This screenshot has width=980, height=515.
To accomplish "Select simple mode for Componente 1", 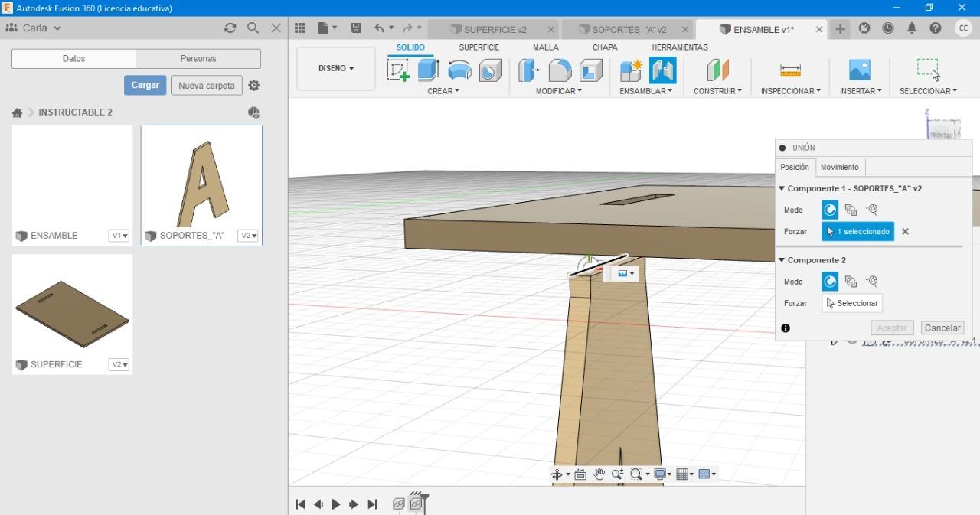I will (830, 210).
